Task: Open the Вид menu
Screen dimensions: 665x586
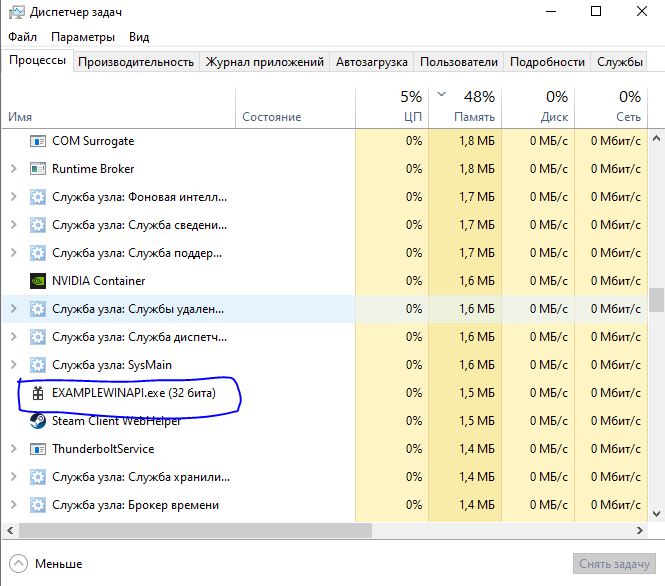Action: click(x=139, y=37)
